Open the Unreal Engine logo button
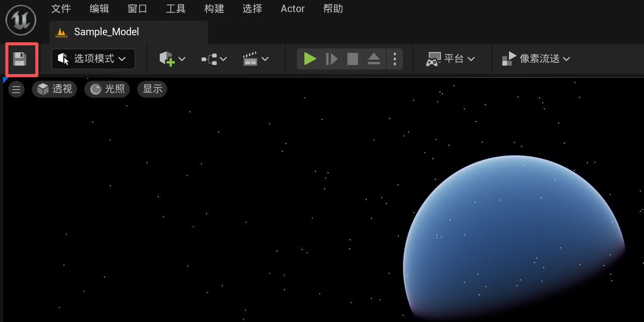This screenshot has height=322, width=644. click(21, 20)
